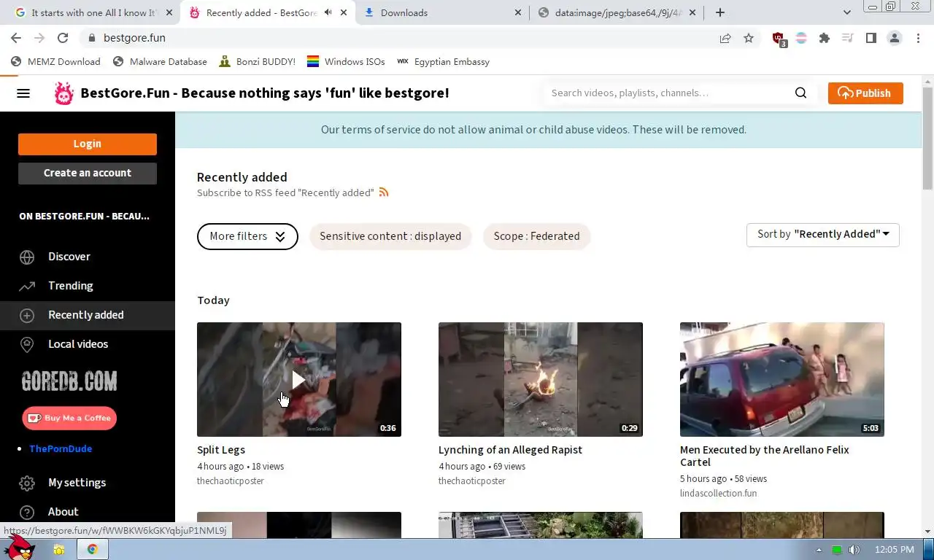Switch to the Downloads tab
The image size is (934, 560).
pos(442,12)
